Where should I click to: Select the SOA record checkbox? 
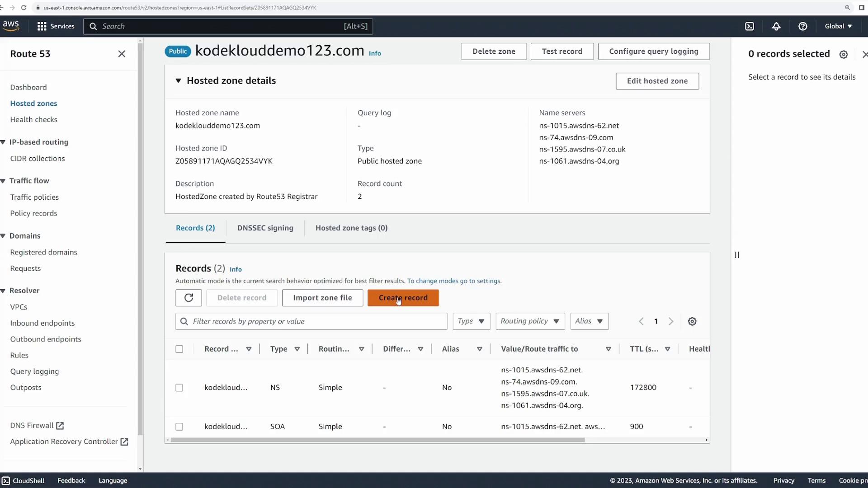pyautogui.click(x=179, y=427)
